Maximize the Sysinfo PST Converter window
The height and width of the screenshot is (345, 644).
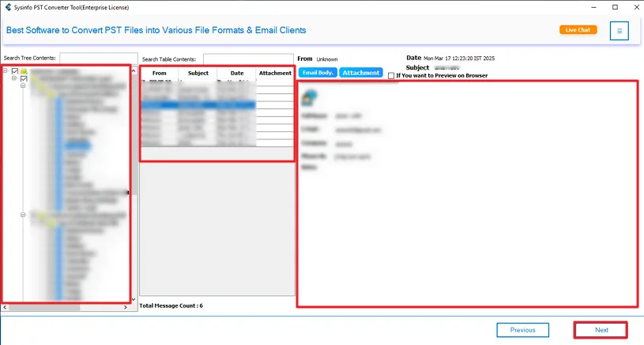[615, 7]
